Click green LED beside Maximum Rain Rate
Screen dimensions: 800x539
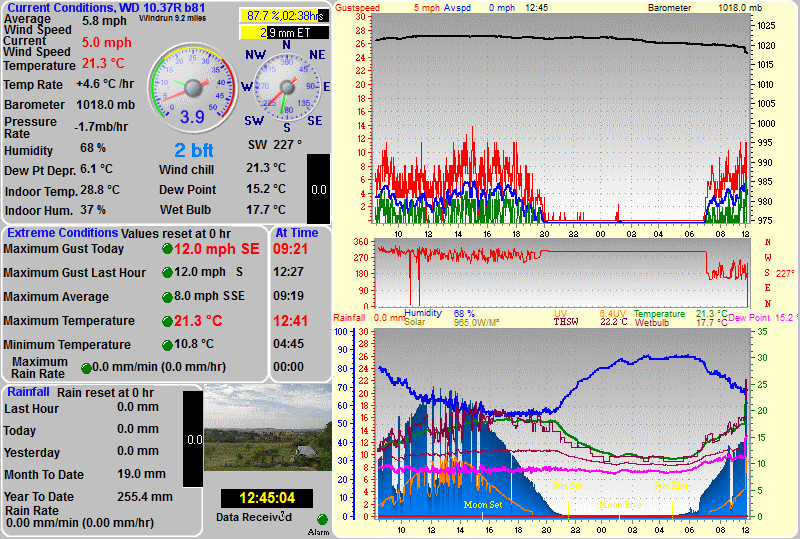tap(86, 368)
